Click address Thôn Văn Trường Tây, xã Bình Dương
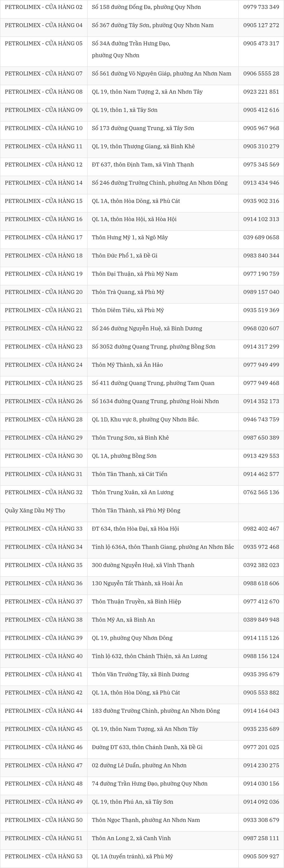 coord(141,674)
